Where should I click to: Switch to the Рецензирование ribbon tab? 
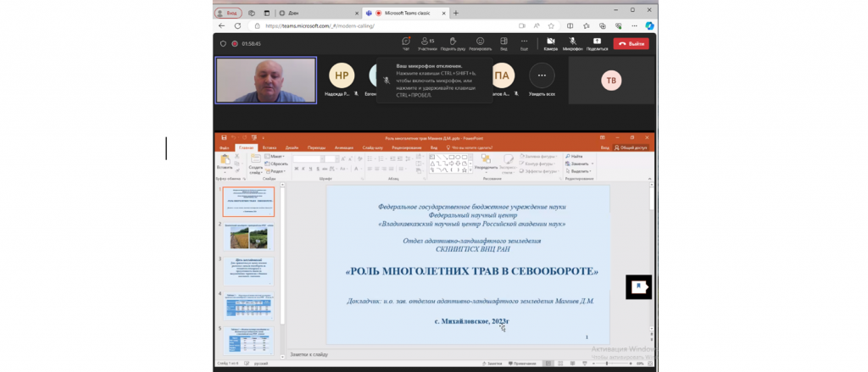pos(407,147)
